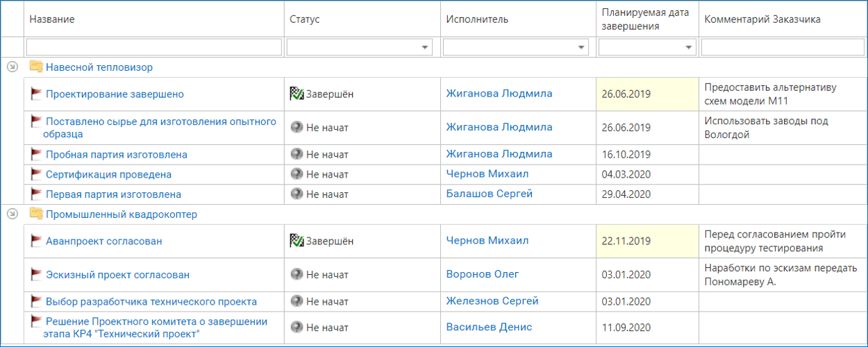Sort by the Комментарий Заказчика column header
Screen dimensions: 868x347
pyautogui.click(x=762, y=19)
